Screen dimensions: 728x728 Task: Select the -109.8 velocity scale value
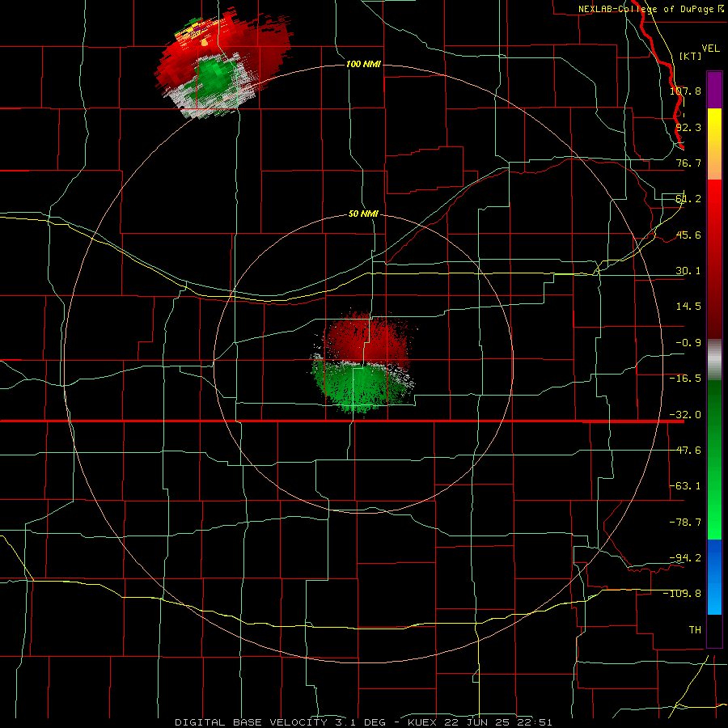coord(683,594)
